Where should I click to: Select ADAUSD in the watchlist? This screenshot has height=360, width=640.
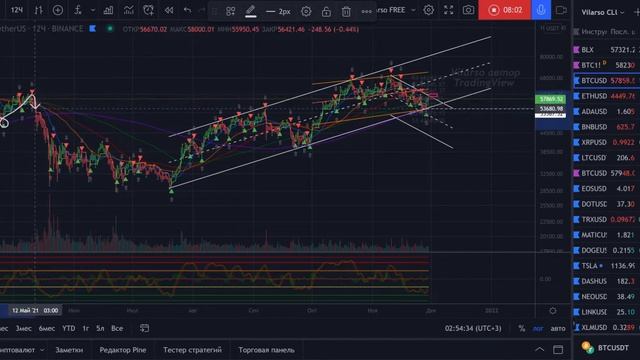[x=607, y=111]
